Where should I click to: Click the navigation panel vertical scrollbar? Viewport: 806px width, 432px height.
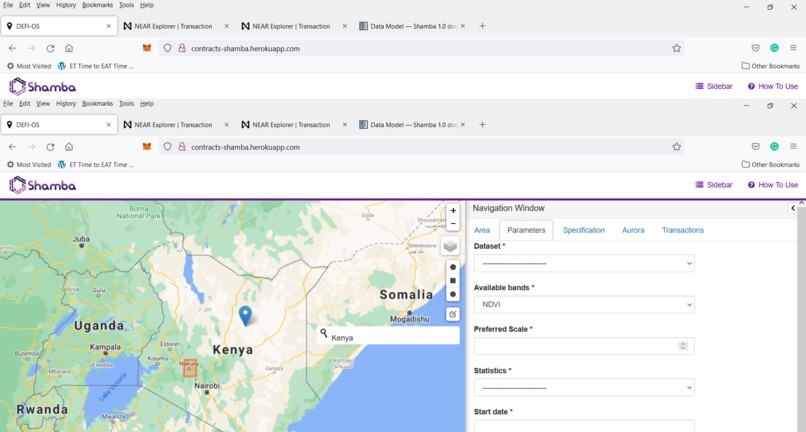[801, 316]
